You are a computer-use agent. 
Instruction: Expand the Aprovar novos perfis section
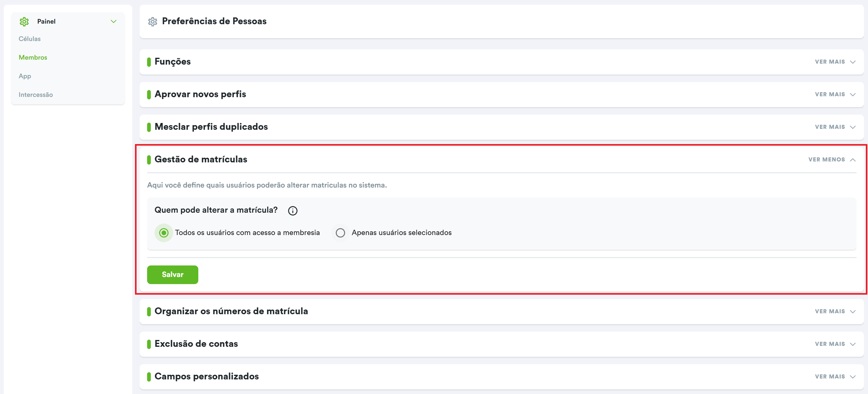(835, 95)
